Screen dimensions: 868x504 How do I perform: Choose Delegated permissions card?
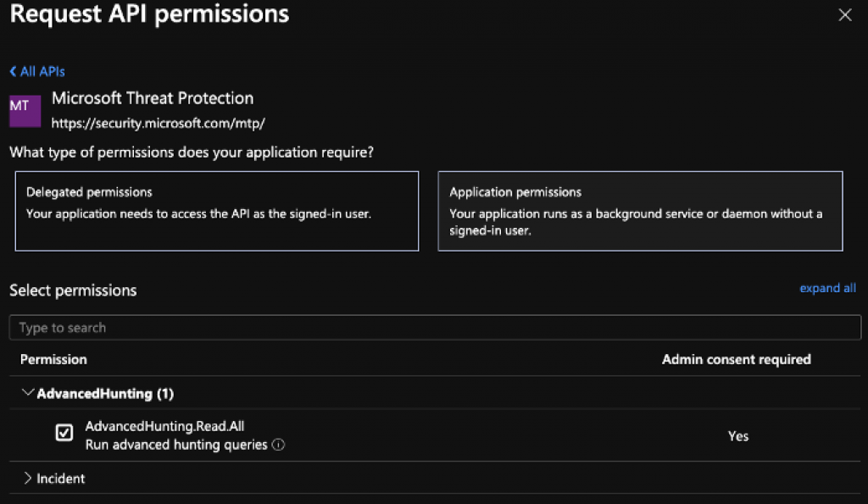point(217,211)
